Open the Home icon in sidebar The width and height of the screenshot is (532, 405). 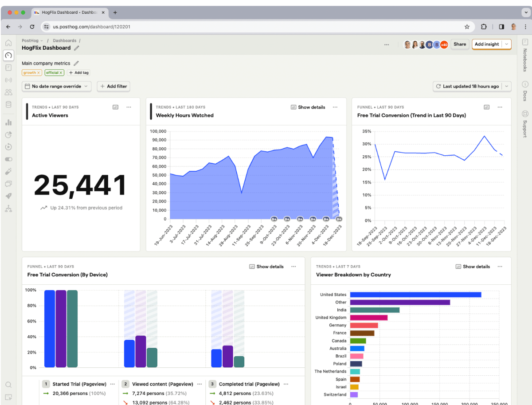tap(8, 43)
